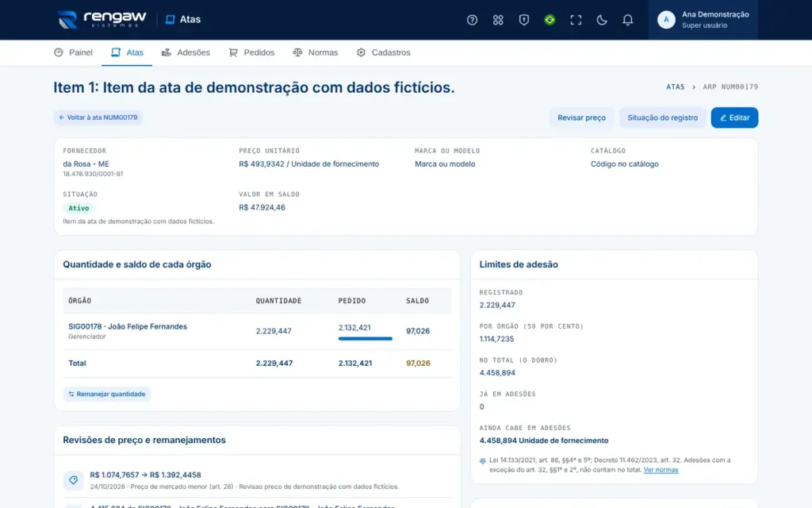812x508 pixels.
Task: Click the pedido progress bar for SIG00178
Action: [x=365, y=338]
